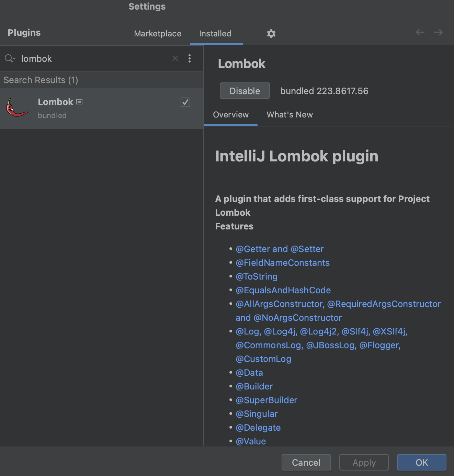Image resolution: width=454 pixels, height=476 pixels.
Task: Open the Overview tab
Action: coord(231,115)
